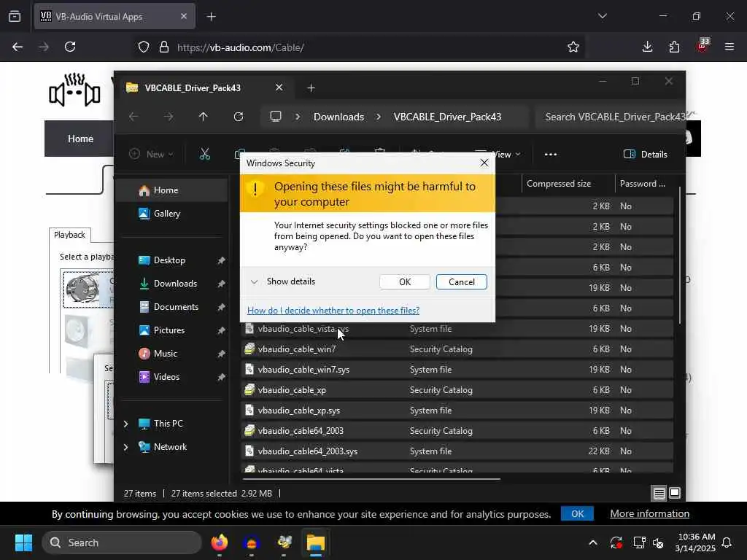Click the taskbar Search box

(x=122, y=542)
